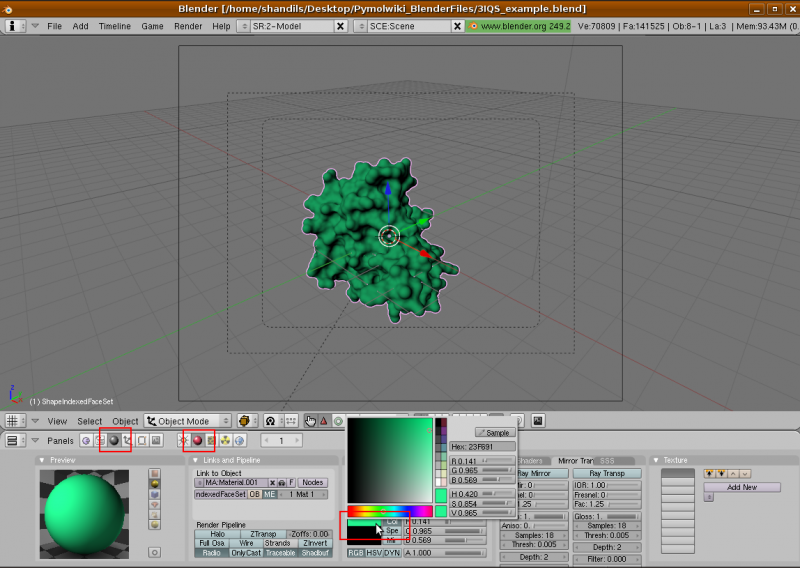Open the Object Mode dropdown

coord(188,421)
